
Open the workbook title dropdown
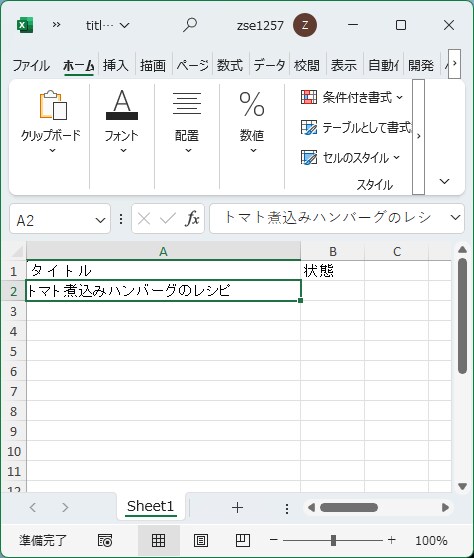coord(108,26)
